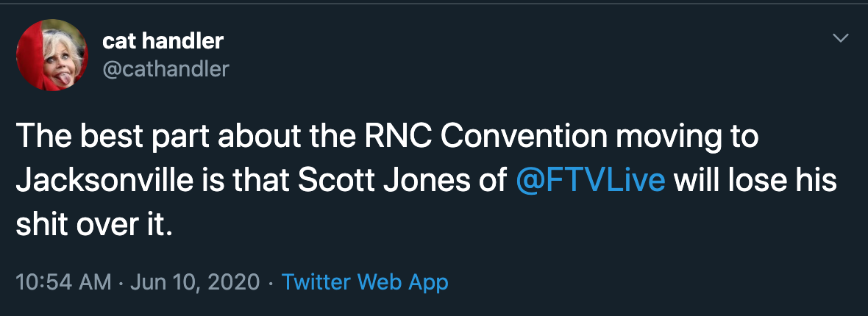Expand the tweet options chevron
The image size is (868, 316).
840,38
